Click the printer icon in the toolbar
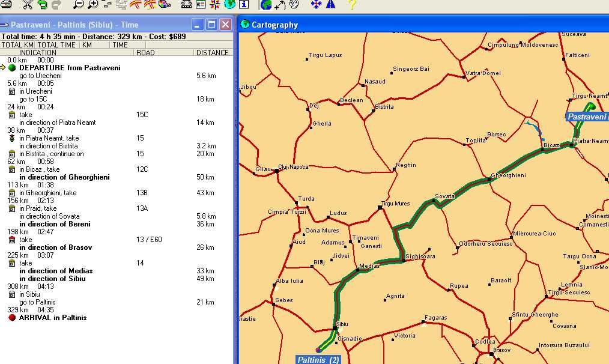 tap(6, 4)
